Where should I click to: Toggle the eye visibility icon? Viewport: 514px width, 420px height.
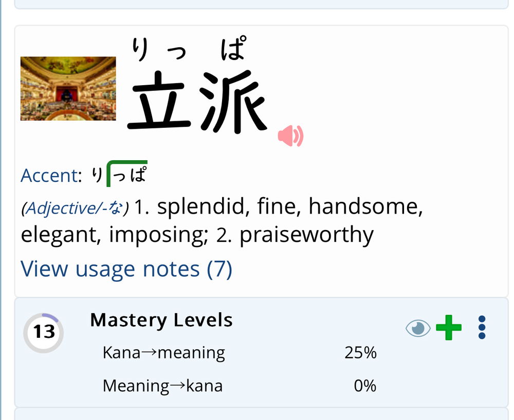[418, 328]
